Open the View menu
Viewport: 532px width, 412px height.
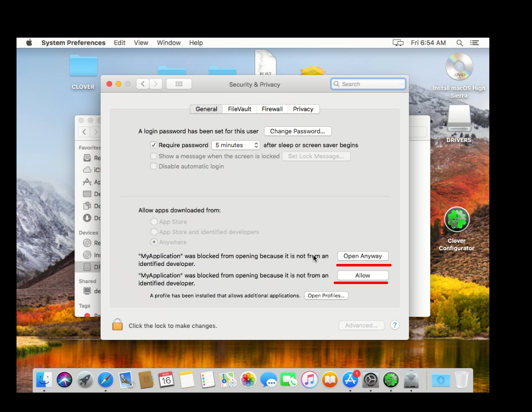point(141,43)
